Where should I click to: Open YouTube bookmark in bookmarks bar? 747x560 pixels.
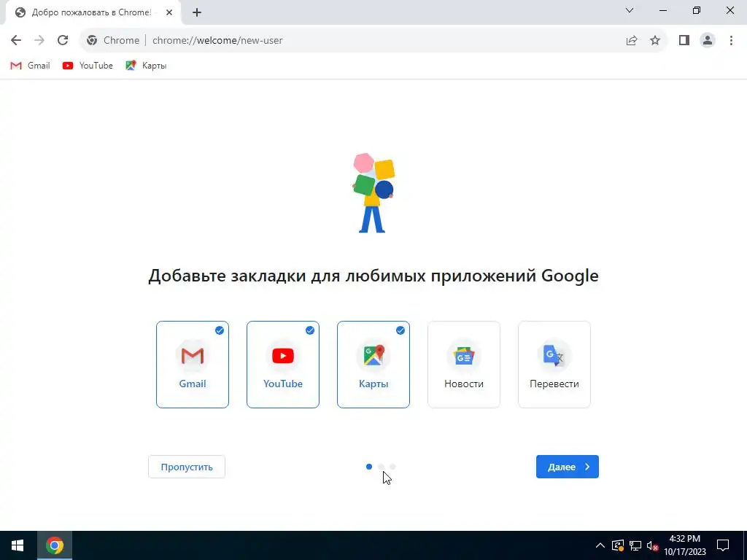pyautogui.click(x=88, y=66)
